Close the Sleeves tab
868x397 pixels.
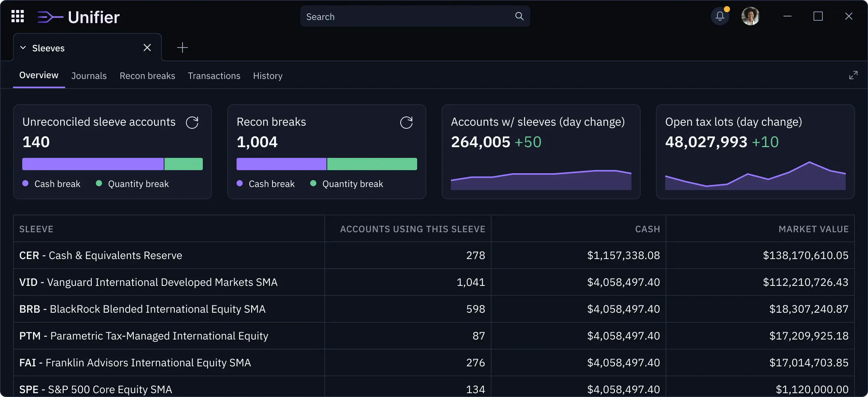pyautogui.click(x=147, y=48)
